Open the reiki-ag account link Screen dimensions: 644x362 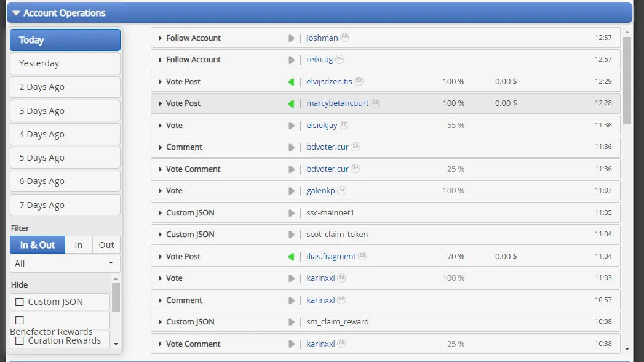click(319, 60)
